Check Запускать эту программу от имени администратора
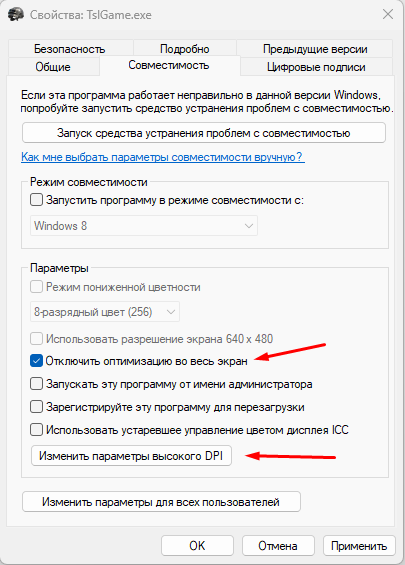This screenshot has height=565, width=405. [36, 384]
